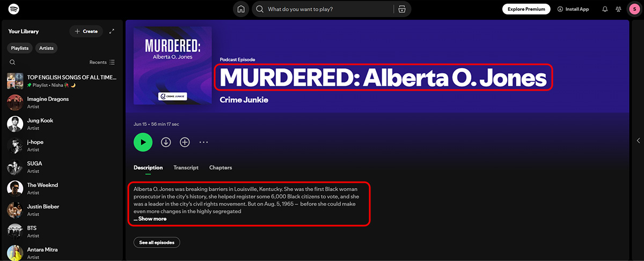Open the Crime Junkie show link

(x=244, y=100)
